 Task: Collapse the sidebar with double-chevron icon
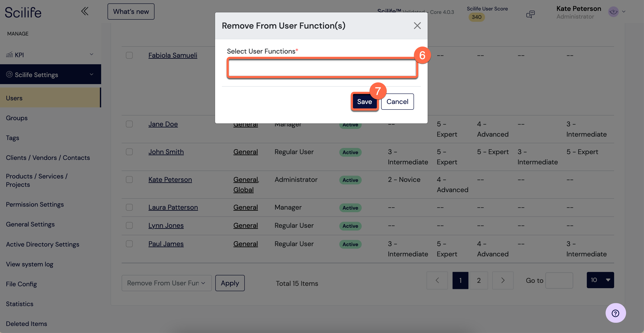(85, 11)
